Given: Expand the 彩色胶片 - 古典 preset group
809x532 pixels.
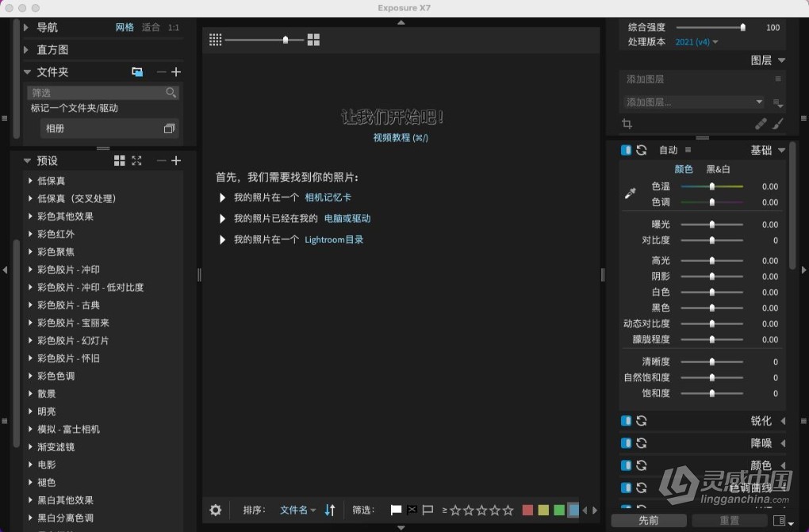Looking at the screenshot, I should pyautogui.click(x=30, y=305).
